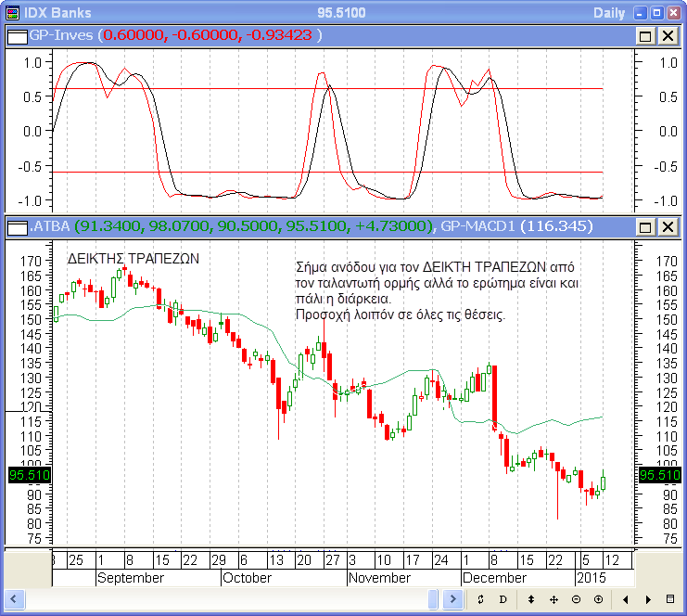
Task: Click the green 95.510 price tag on right axis
Action: (660, 475)
